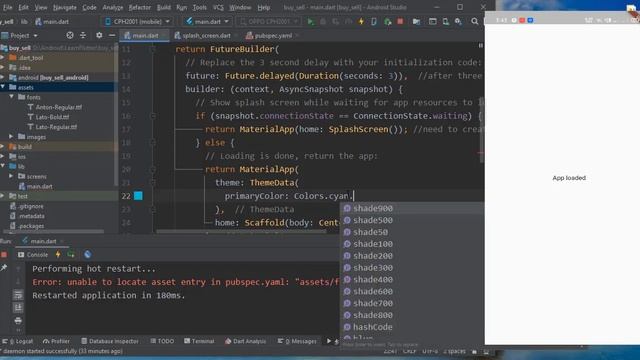Screen dimensions: 640x360
Task: Open the Profiler tool window
Action: pyautogui.click(x=56, y=341)
